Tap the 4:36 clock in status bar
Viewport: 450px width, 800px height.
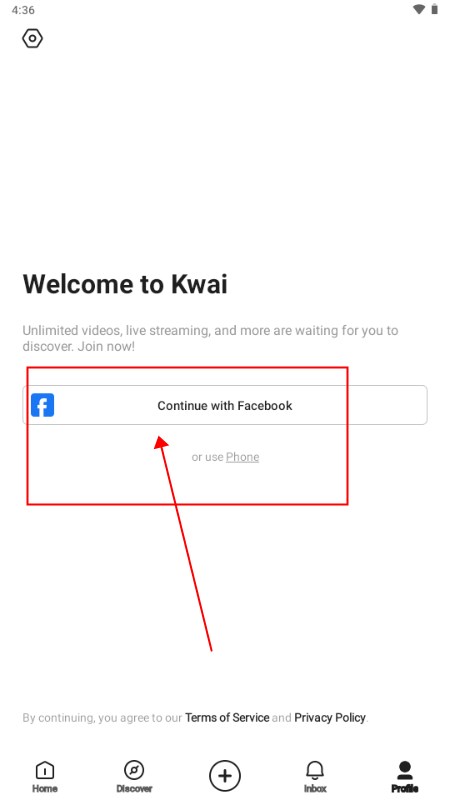[x=23, y=10]
